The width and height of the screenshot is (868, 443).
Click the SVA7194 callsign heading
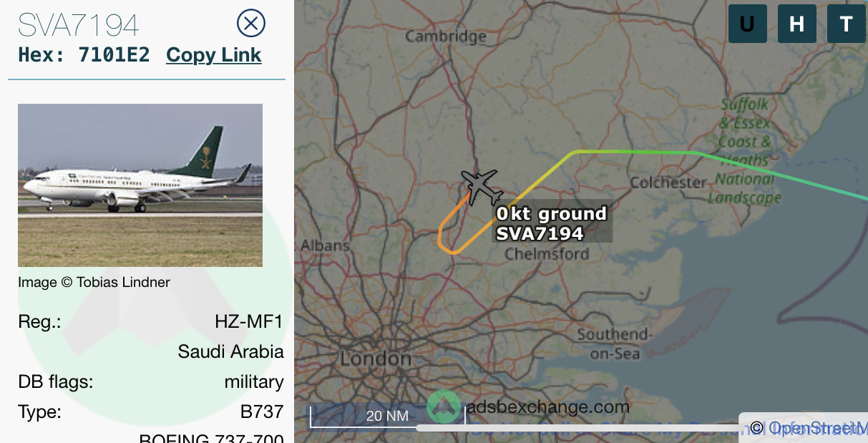(x=79, y=25)
